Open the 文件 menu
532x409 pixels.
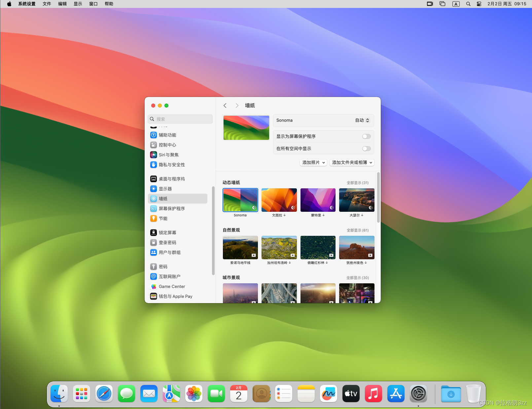pyautogui.click(x=47, y=4)
